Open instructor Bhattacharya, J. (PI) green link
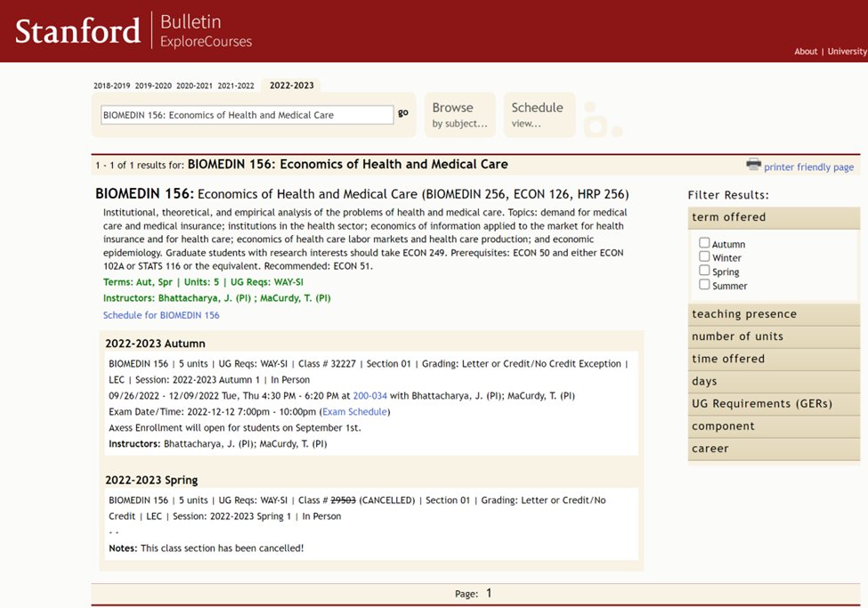 [204, 298]
